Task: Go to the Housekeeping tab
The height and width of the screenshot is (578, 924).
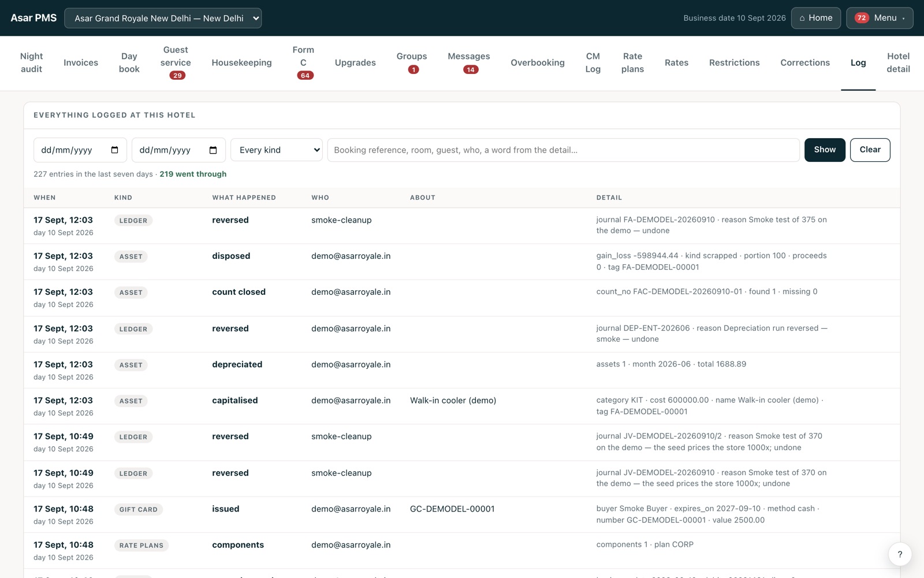Action: click(x=241, y=62)
